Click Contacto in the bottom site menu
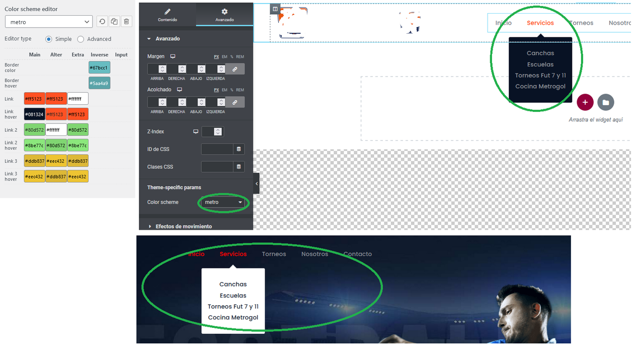Screen dimensions: 644x349 coord(358,254)
